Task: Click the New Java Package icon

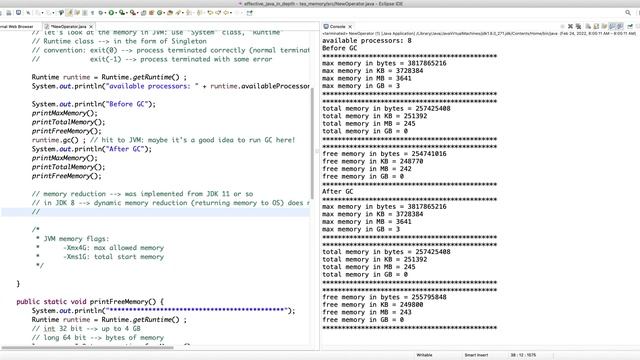Action: tap(143, 13)
